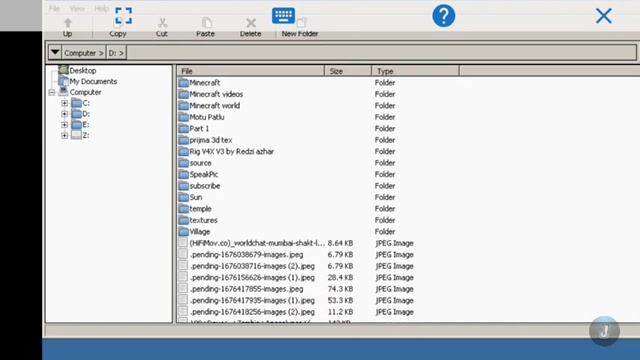Click the Up toolbar icon
The width and height of the screenshot is (640, 360).
(68, 23)
